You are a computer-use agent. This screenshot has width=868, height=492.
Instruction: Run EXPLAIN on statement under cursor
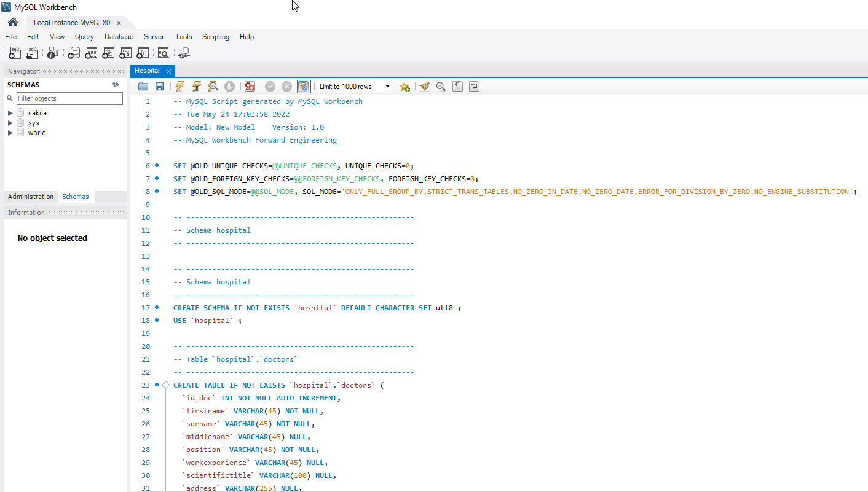(x=213, y=87)
